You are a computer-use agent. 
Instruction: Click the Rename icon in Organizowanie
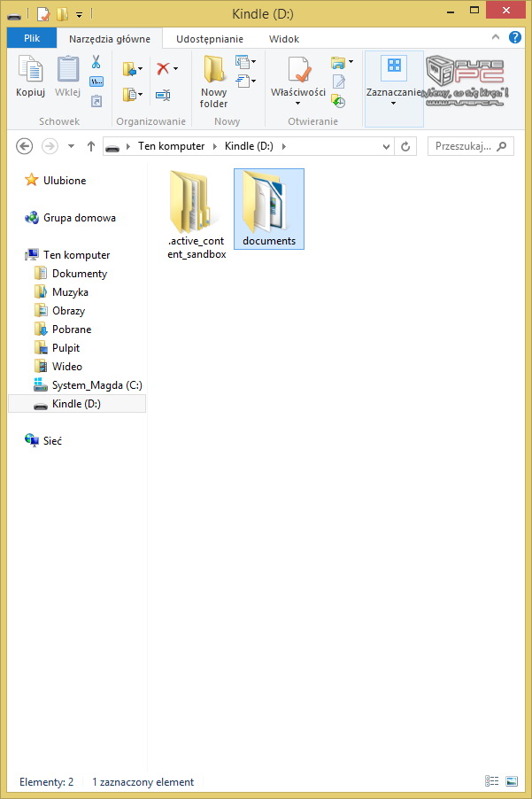point(163,95)
